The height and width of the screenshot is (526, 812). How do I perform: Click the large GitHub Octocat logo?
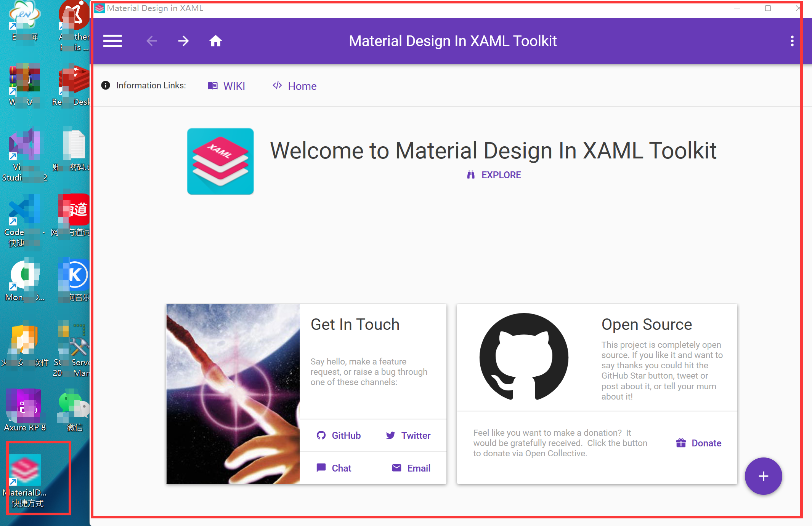(x=524, y=357)
